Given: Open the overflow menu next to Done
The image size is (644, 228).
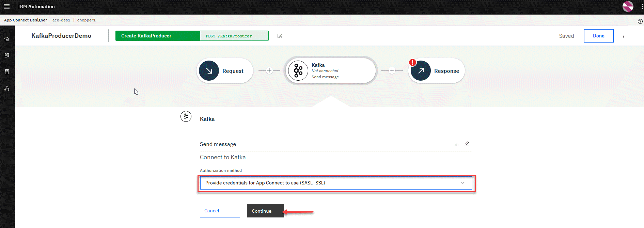Looking at the screenshot, I should pyautogui.click(x=623, y=36).
